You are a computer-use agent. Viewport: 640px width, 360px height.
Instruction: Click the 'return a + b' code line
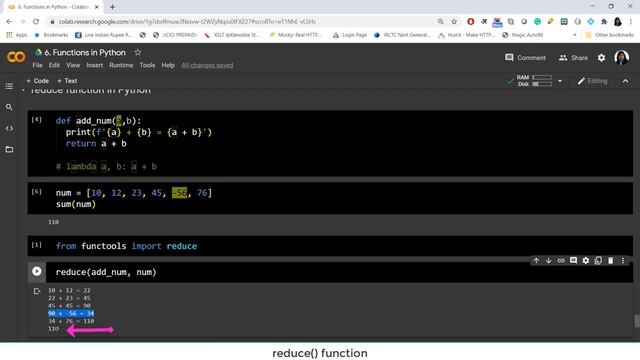click(x=96, y=144)
